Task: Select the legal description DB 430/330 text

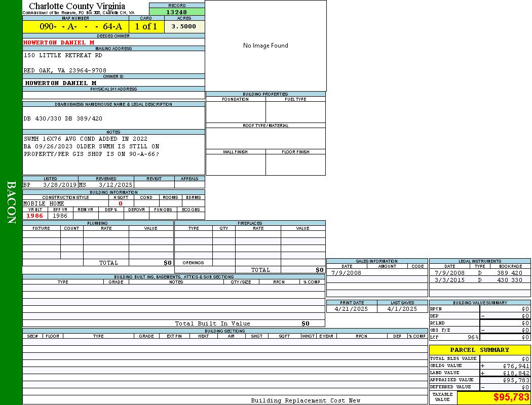Action: click(x=63, y=119)
